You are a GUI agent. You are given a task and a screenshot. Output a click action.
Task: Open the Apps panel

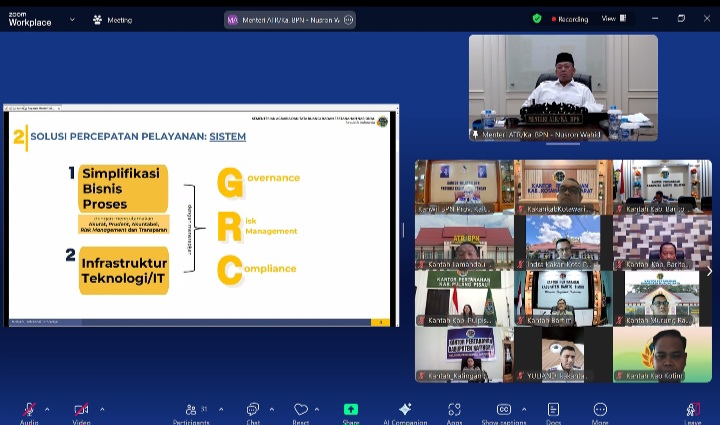tap(454, 412)
